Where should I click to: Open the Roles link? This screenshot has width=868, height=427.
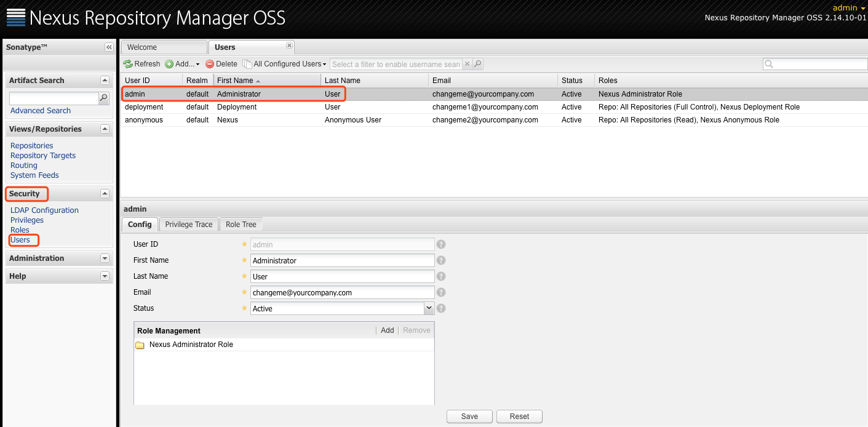pos(20,230)
